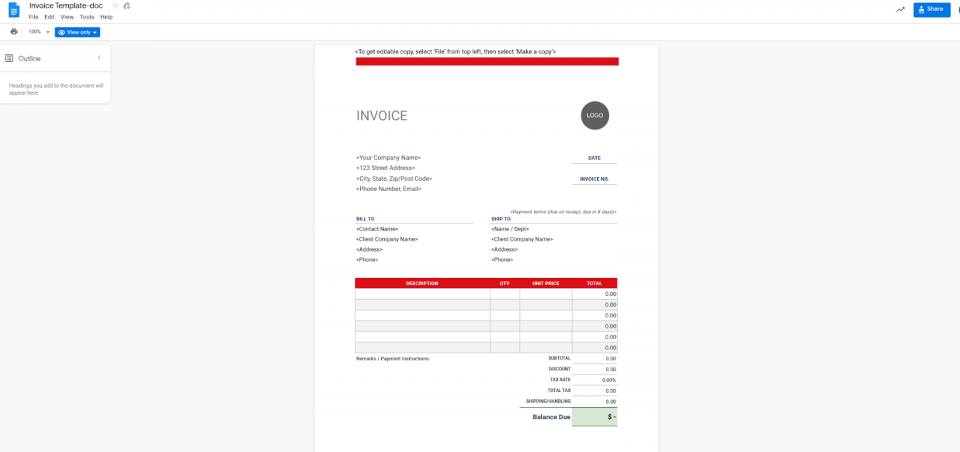Click the TAX RATE 0.00% value
This screenshot has height=452, width=960.
609,380
